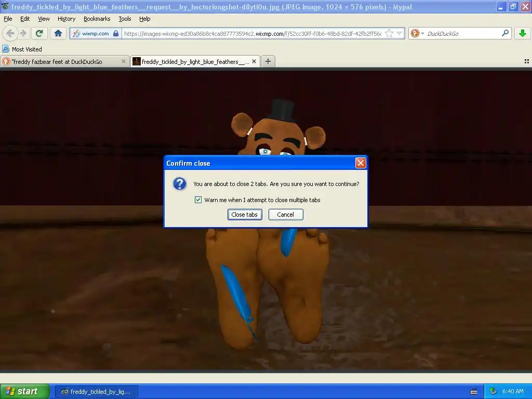
Task: Open the Bookmarks menu
Action: pos(97,19)
